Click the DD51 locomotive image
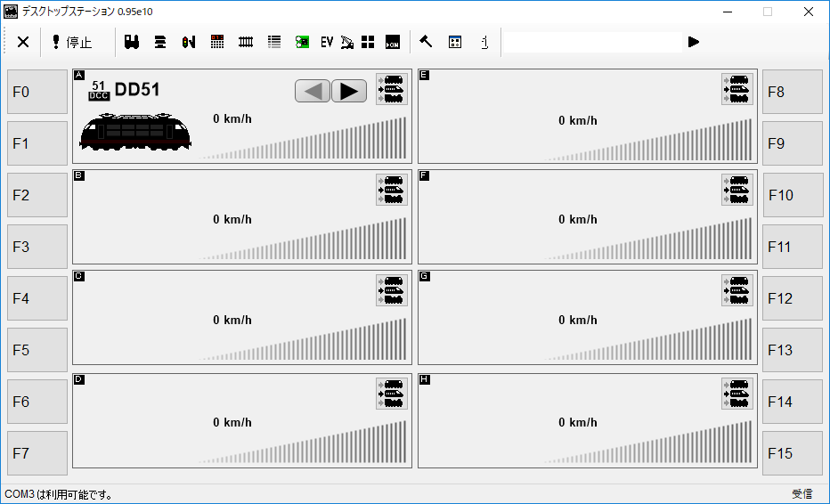 [135, 131]
